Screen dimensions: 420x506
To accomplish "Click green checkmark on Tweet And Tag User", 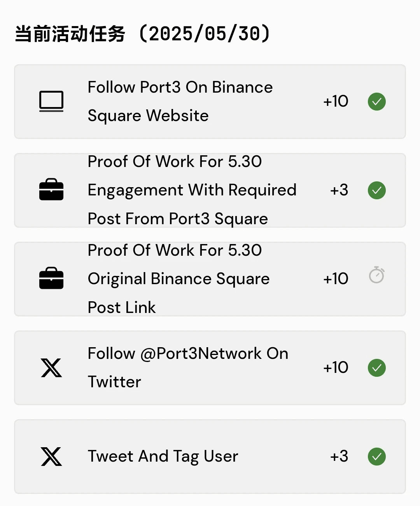I will tap(377, 457).
